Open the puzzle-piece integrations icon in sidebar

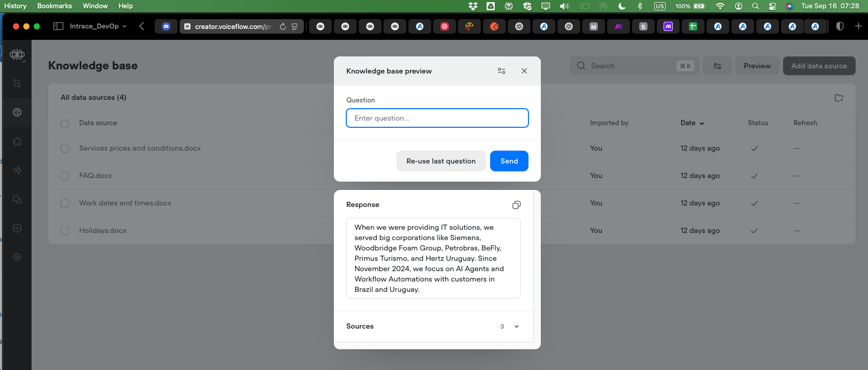(17, 141)
